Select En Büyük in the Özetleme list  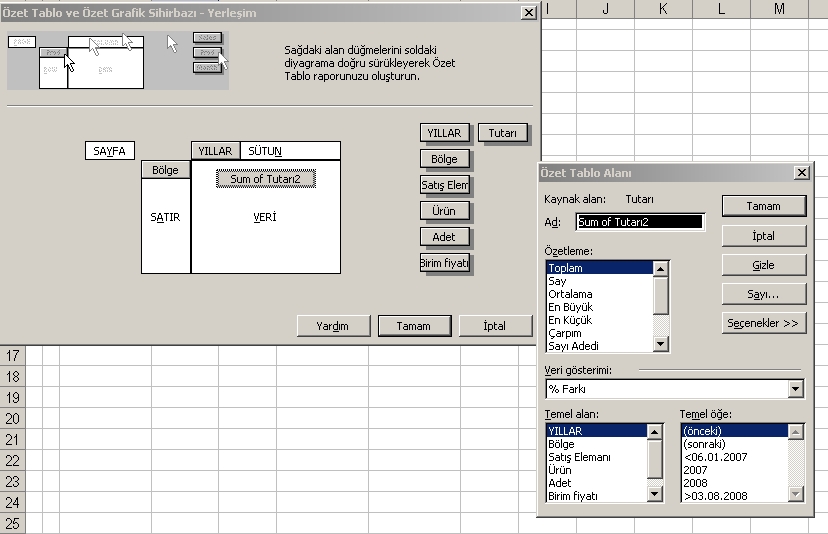[570, 307]
